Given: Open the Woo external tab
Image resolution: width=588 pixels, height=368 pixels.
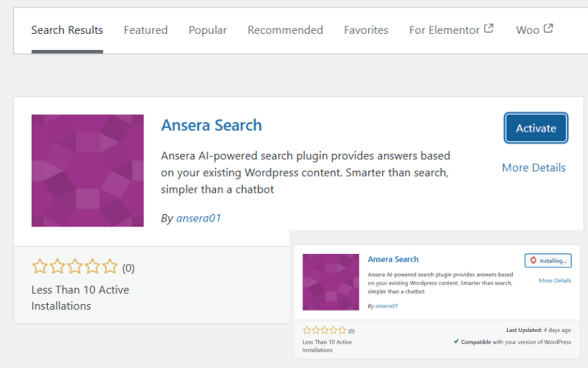Looking at the screenshot, I should [x=534, y=29].
